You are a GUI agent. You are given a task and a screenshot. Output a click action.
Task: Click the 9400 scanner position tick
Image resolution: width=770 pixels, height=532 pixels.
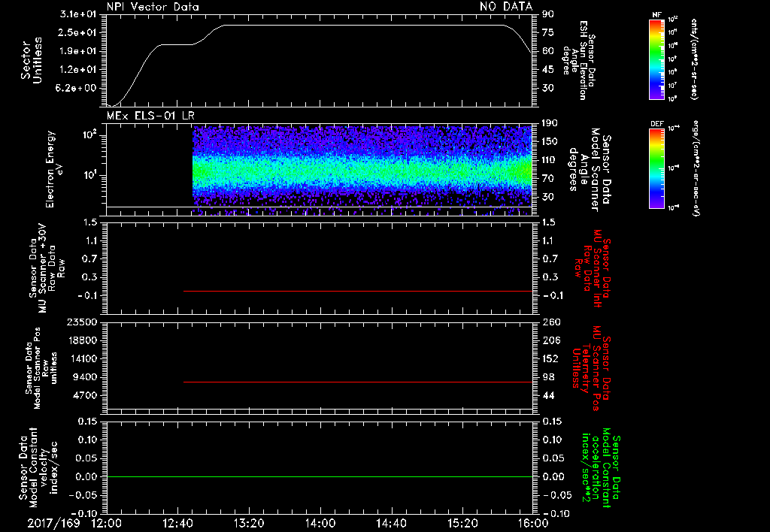[x=85, y=377]
